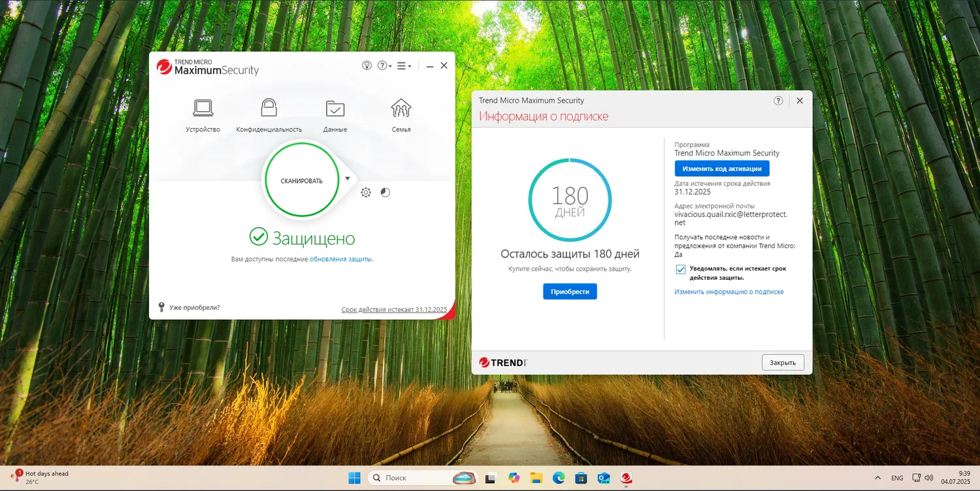
Task: Click the 180-days circular progress ring
Action: pos(570,199)
